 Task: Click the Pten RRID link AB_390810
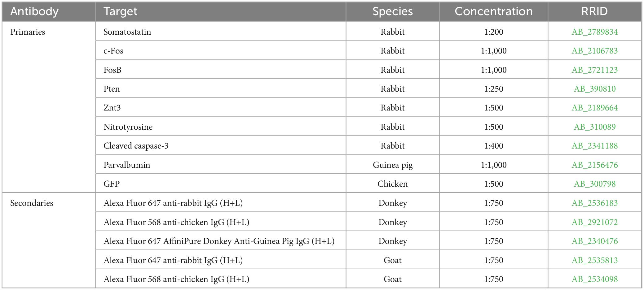point(594,89)
